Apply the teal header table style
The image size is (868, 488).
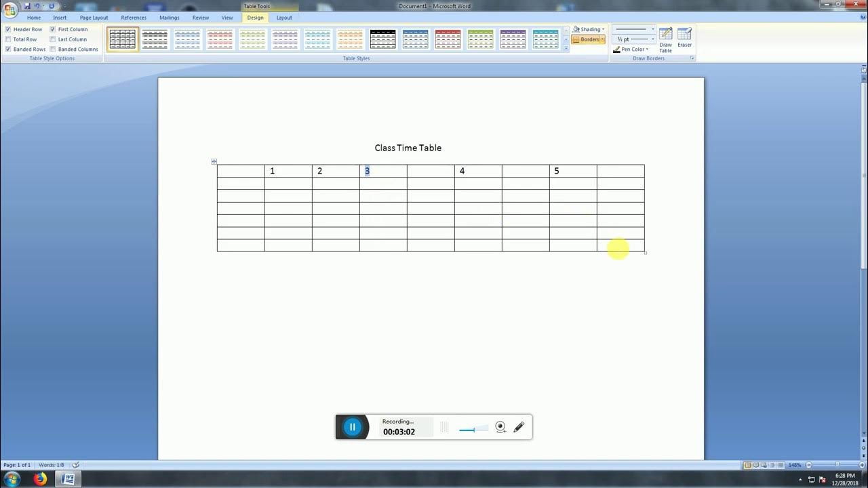(545, 39)
